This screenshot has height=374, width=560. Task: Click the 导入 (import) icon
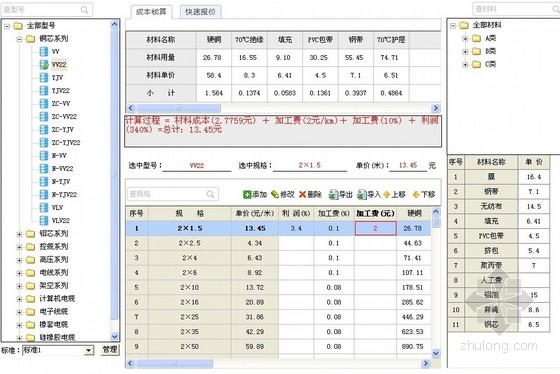[x=362, y=194]
